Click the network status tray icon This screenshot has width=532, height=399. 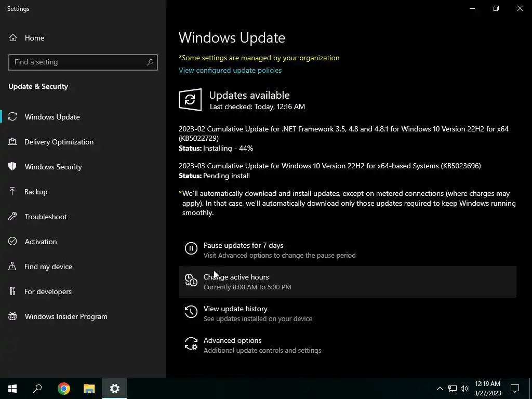tap(453, 389)
